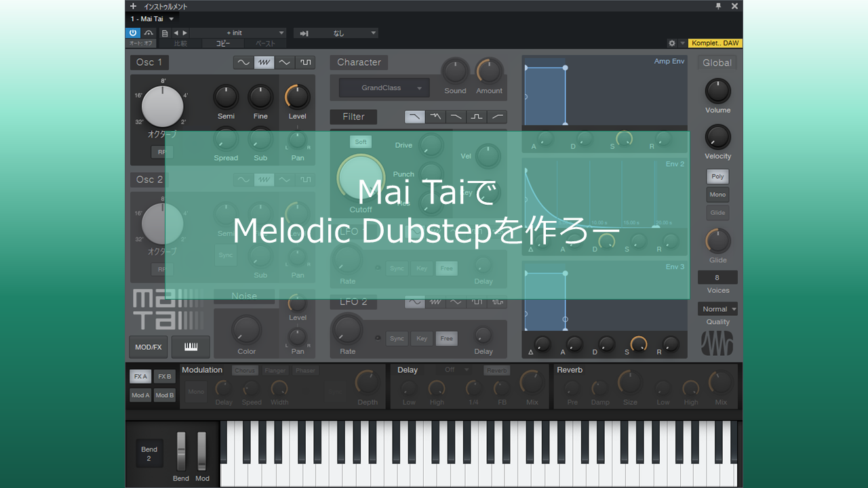Click the automation mode icon beside power

[149, 33]
